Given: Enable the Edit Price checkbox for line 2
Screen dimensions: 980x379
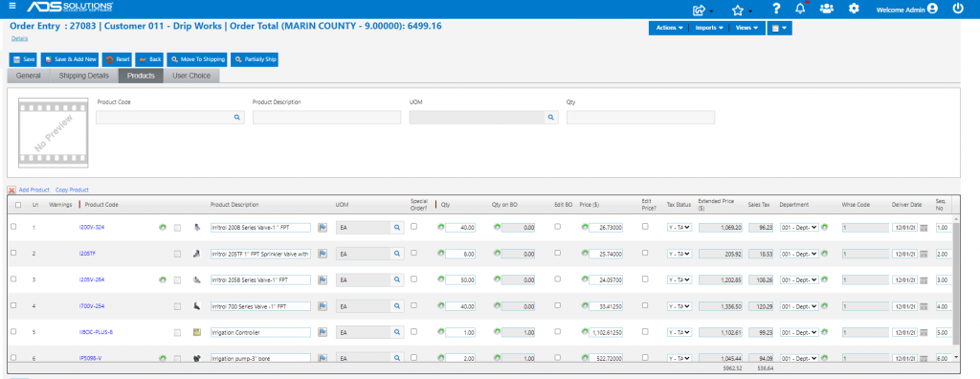Looking at the screenshot, I should click(x=646, y=253).
